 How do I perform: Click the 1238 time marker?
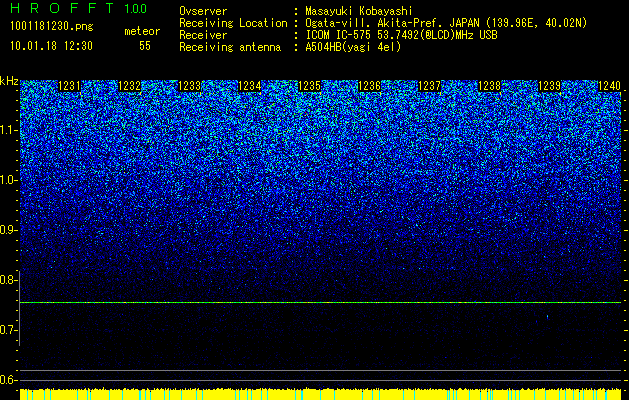pos(489,86)
